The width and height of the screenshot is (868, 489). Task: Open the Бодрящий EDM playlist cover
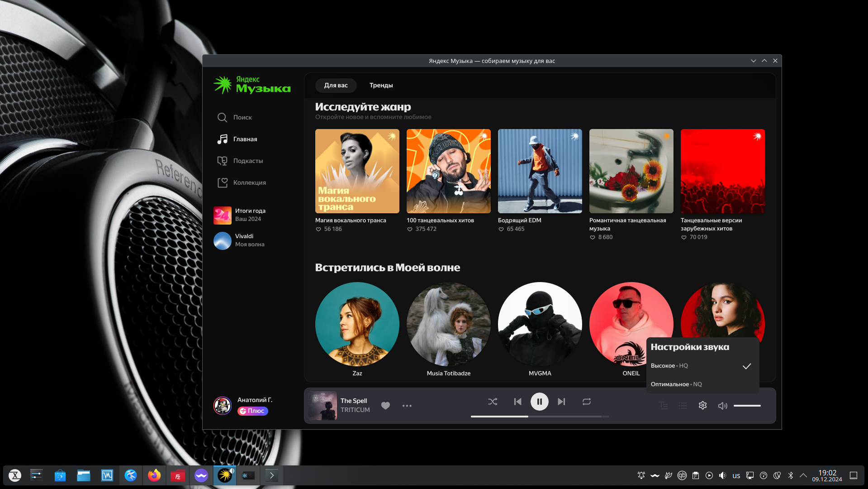coord(540,171)
